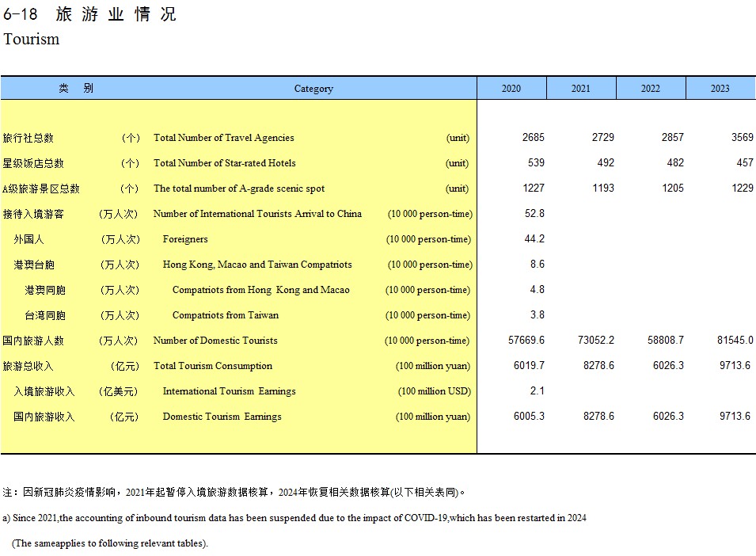Click Hong Kong and Macao value 4.8
Image resolution: width=756 pixels, height=556 pixels.
538,289
